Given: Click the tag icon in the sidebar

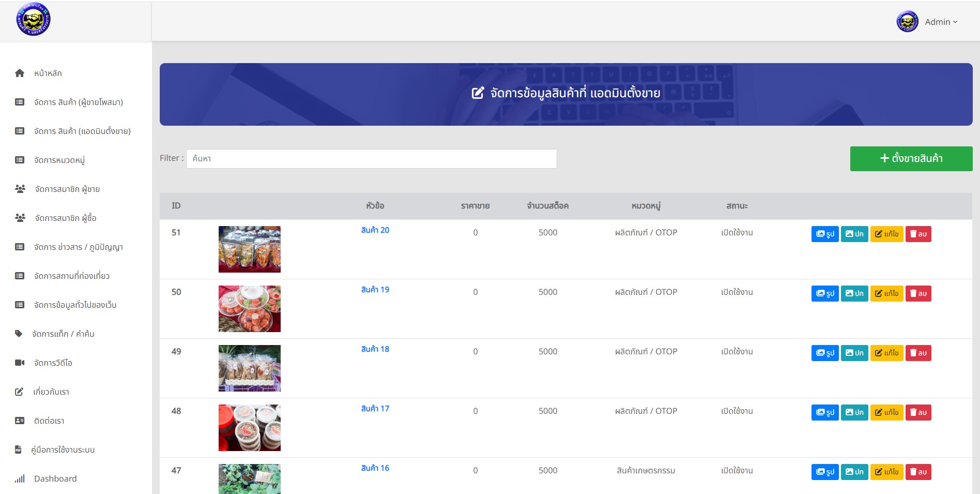Looking at the screenshot, I should (19, 334).
